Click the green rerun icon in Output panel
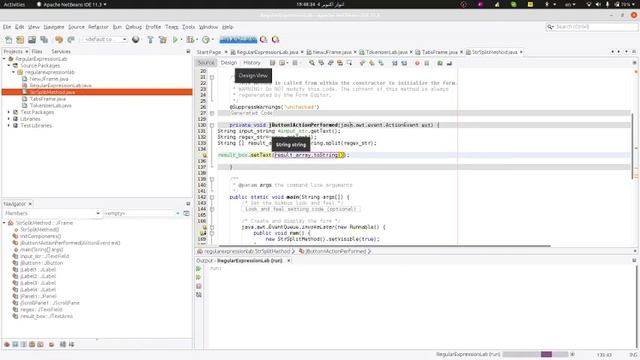Image resolution: width=640 pixels, height=360 pixels. (199, 269)
